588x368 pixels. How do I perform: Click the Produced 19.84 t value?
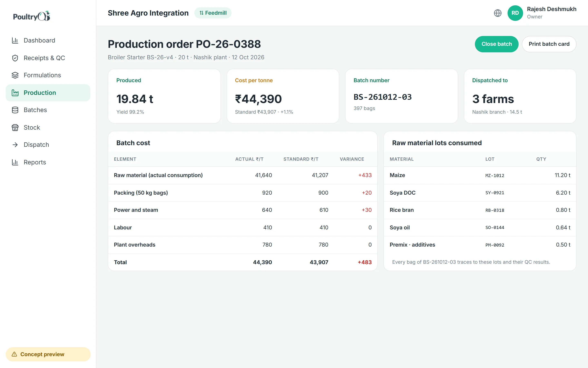pos(135,99)
